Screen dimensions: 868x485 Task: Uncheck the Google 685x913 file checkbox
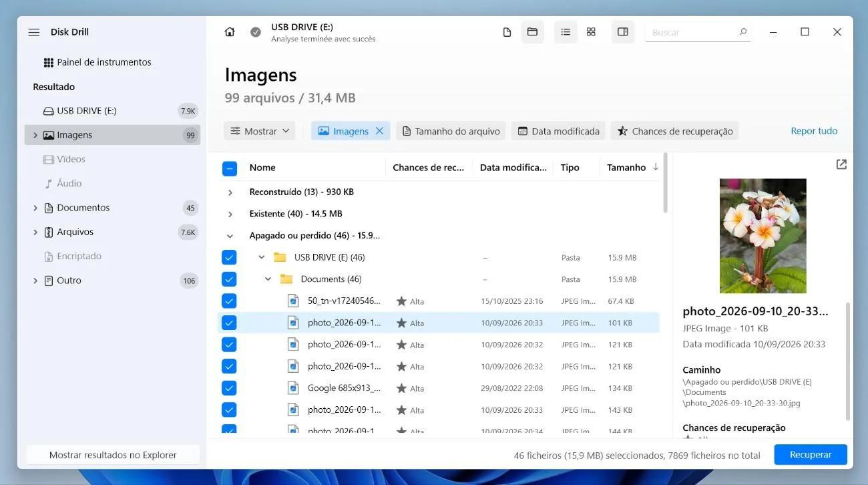point(229,388)
